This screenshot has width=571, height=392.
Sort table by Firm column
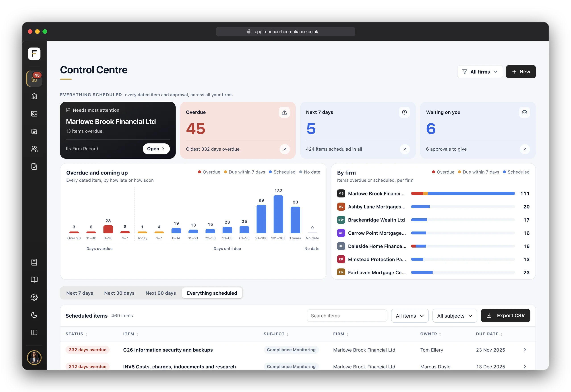click(341, 334)
